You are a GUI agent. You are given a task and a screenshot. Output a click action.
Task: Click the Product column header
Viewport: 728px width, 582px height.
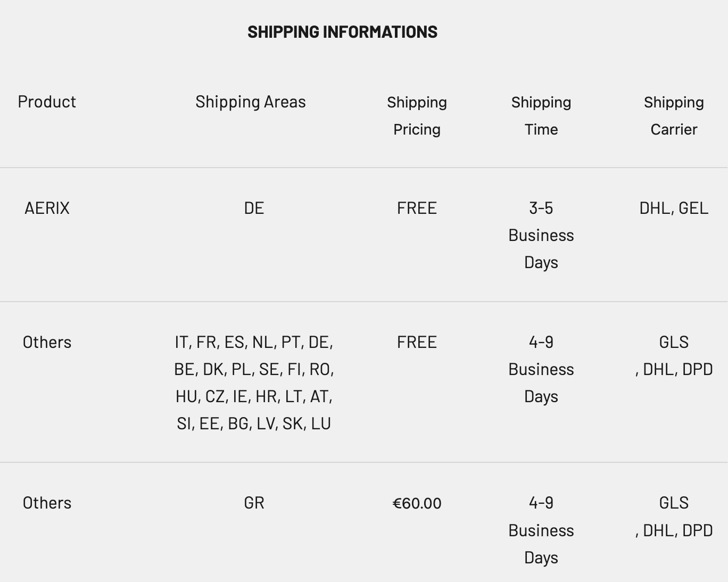tap(47, 102)
